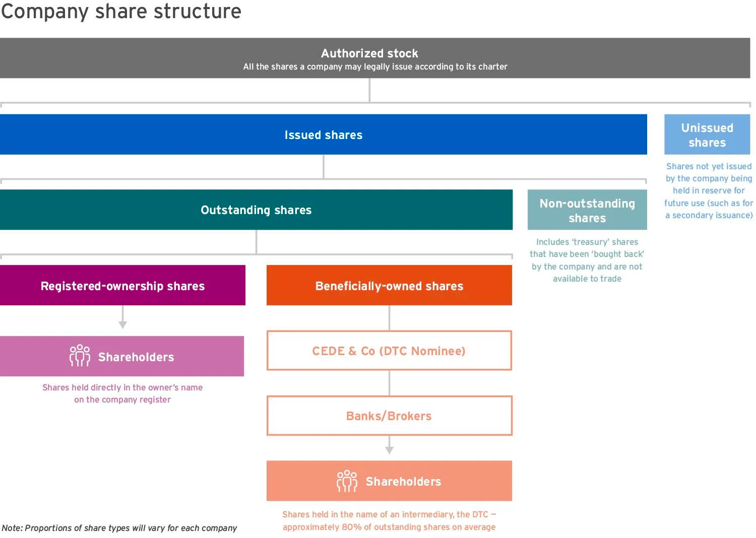756x538 pixels.
Task: Click the salmon Shareholders label text
Action: tap(403, 482)
